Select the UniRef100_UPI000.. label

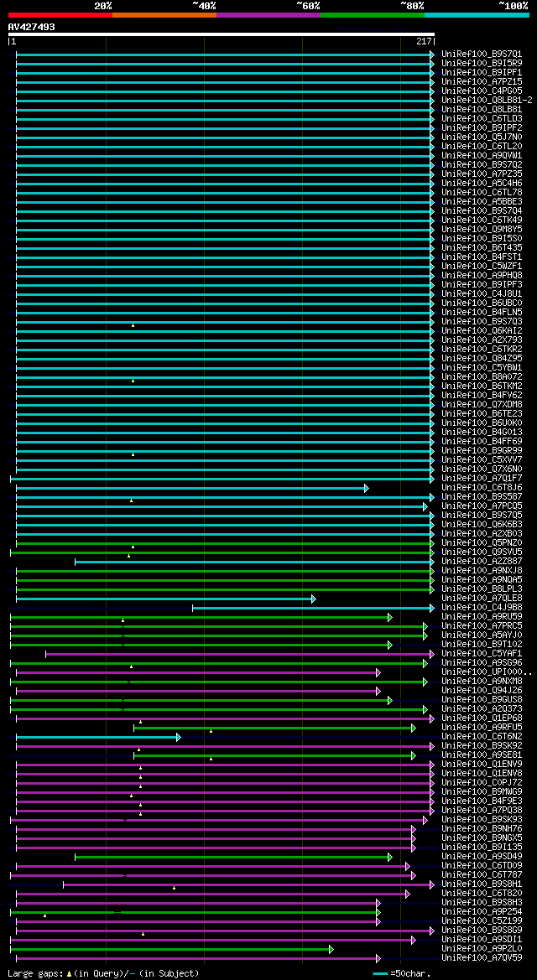point(487,671)
